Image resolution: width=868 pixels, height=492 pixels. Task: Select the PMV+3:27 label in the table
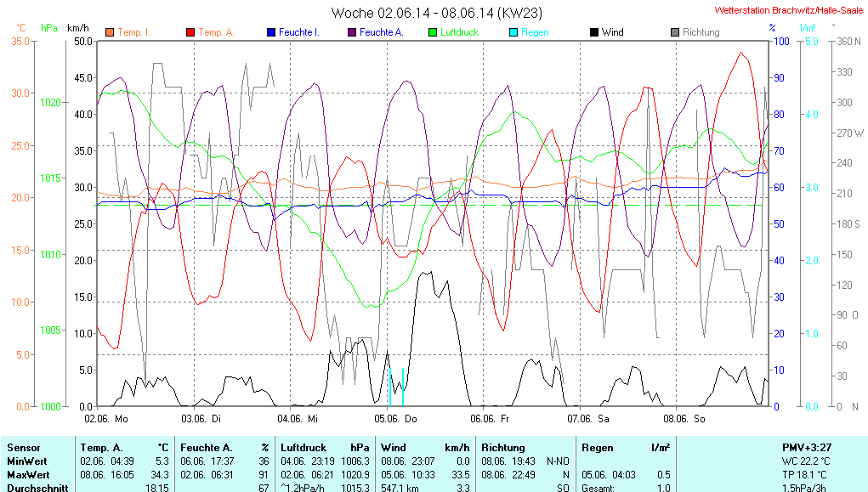point(806,447)
